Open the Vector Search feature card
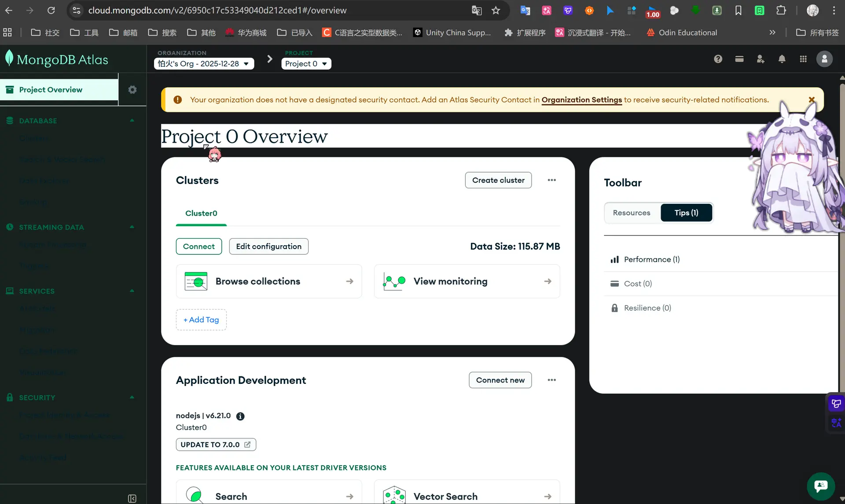This screenshot has height=504, width=845. (x=467, y=492)
